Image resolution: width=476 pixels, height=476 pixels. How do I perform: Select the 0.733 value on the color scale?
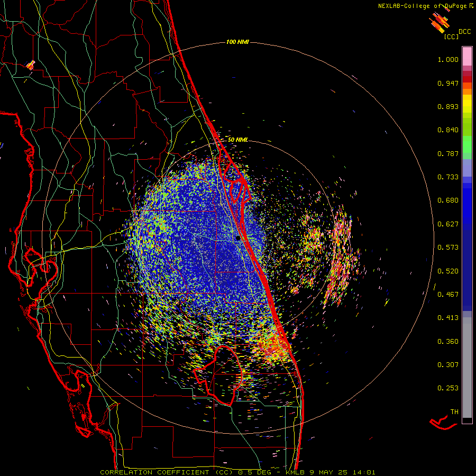(448, 177)
